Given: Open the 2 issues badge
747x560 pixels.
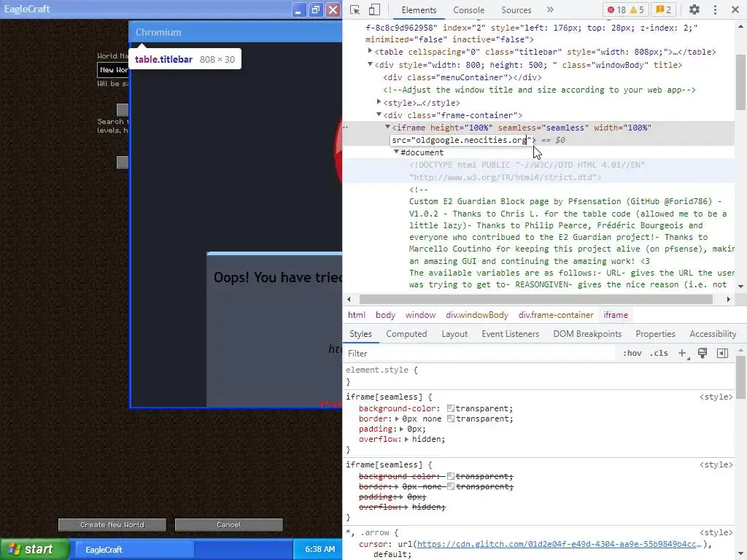Looking at the screenshot, I should pos(664,10).
